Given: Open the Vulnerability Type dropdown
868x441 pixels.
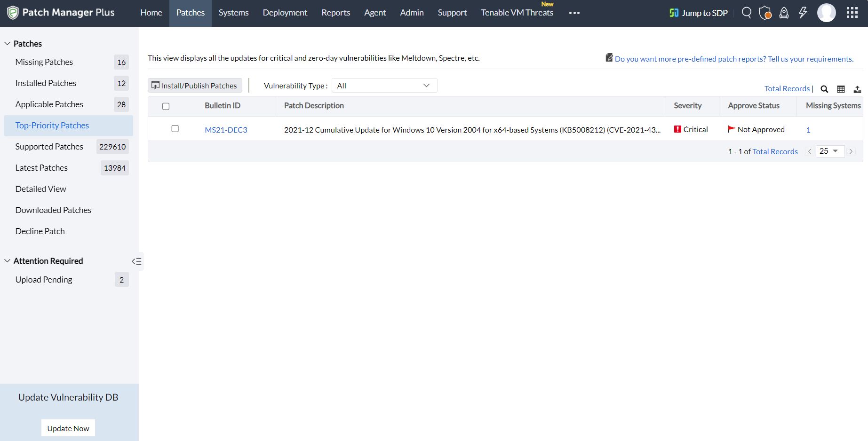Looking at the screenshot, I should [384, 86].
